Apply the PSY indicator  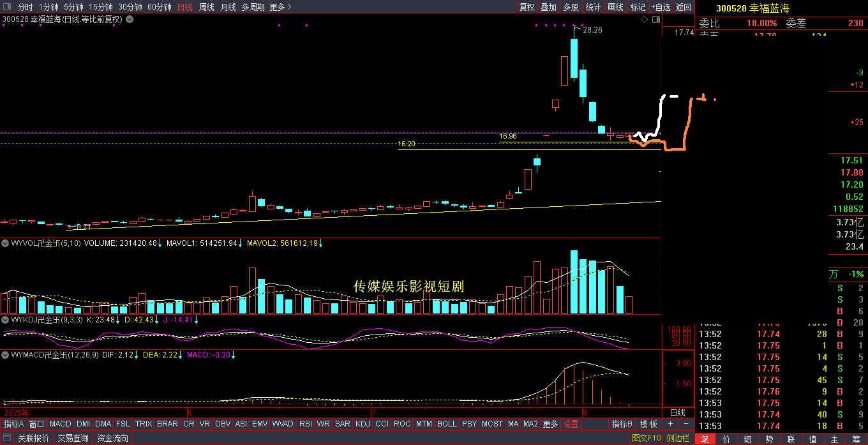(469, 424)
